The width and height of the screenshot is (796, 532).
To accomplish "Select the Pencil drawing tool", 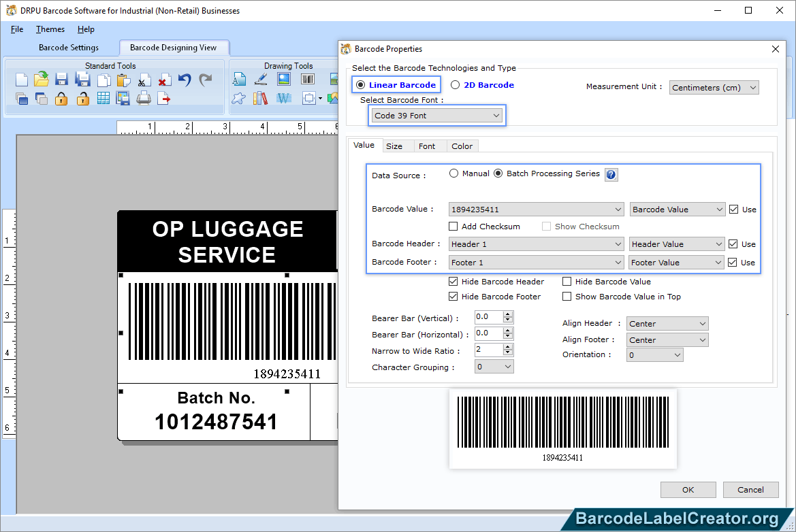I will [x=261, y=80].
